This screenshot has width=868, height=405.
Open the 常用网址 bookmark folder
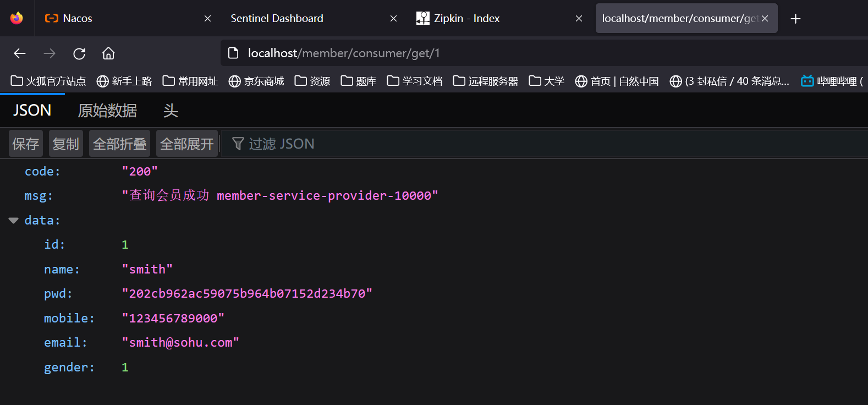[x=190, y=81]
